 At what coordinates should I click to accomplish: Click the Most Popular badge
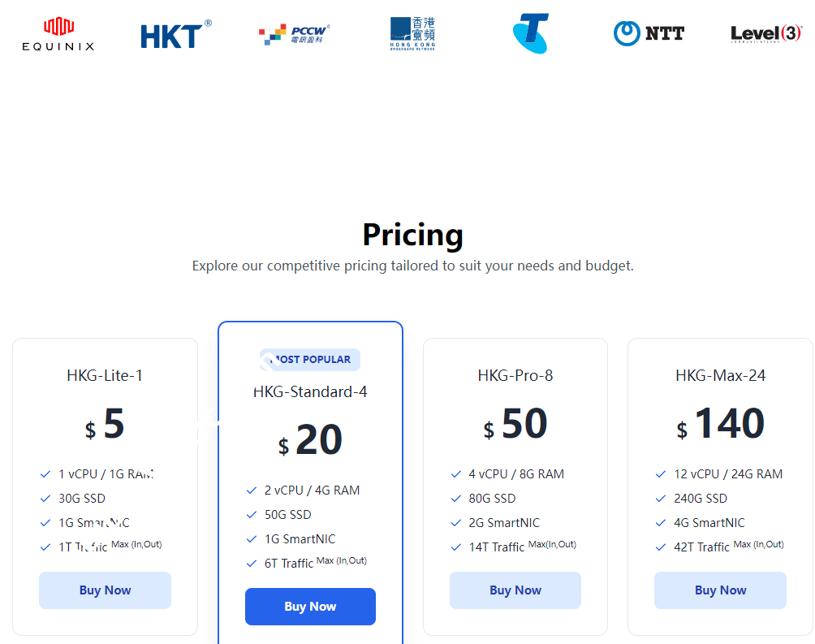pyautogui.click(x=311, y=360)
